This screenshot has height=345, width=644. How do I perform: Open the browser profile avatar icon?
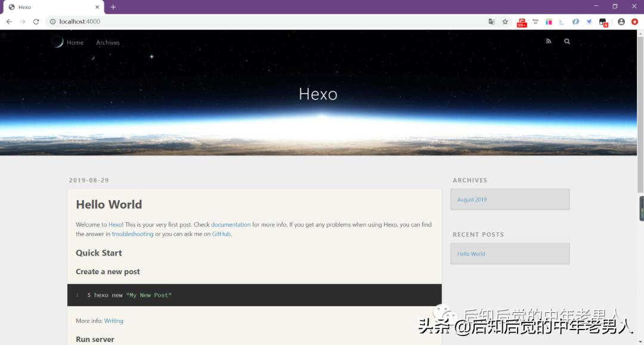[621, 21]
